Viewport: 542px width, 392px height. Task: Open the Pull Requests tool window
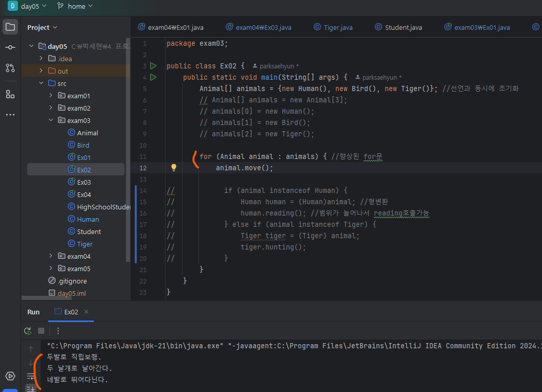(10, 67)
